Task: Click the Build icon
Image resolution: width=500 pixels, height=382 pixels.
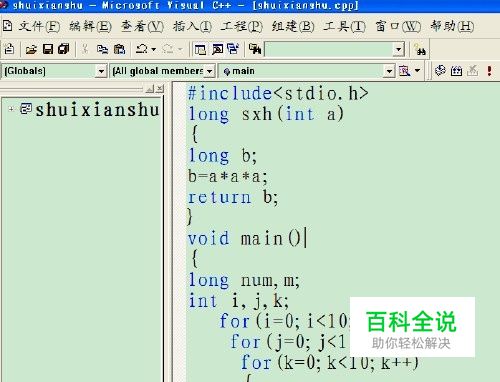Action: click(x=456, y=71)
